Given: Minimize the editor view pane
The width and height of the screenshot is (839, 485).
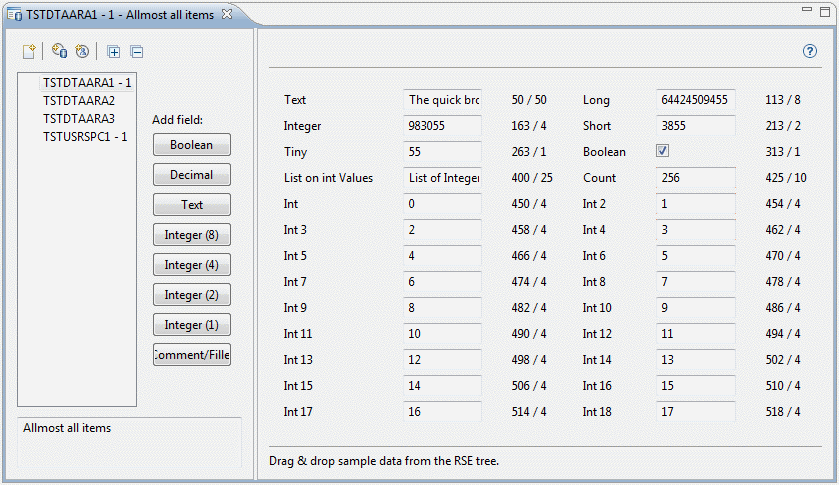Looking at the screenshot, I should (x=807, y=10).
